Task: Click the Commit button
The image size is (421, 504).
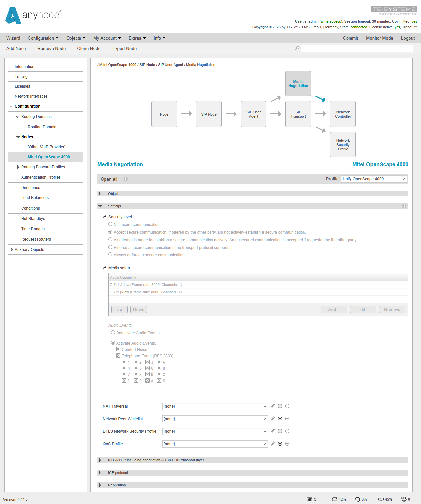Action: click(351, 38)
